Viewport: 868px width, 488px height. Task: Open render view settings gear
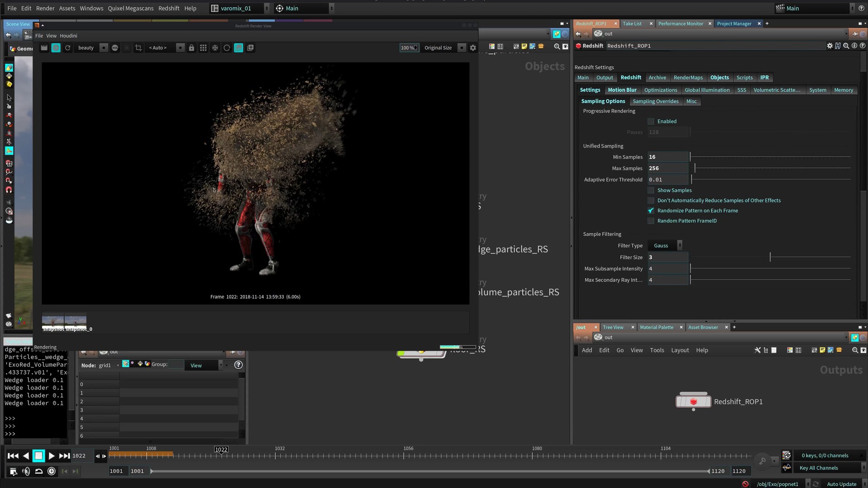[x=473, y=48]
